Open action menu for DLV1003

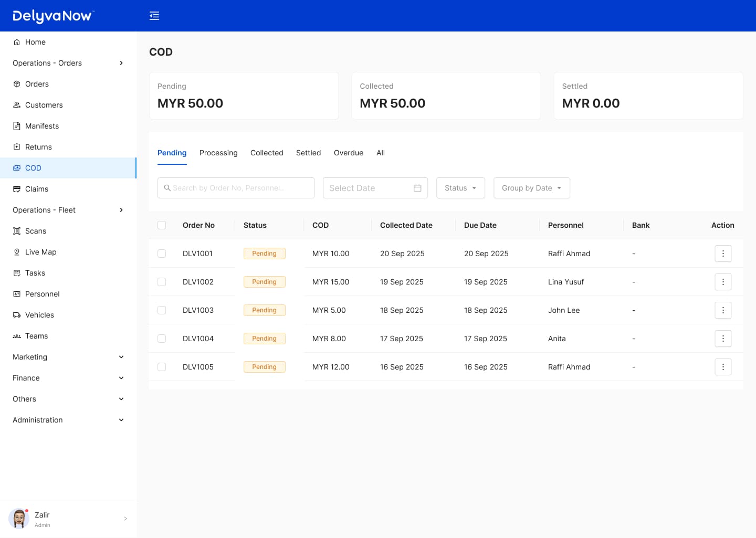[x=723, y=310]
